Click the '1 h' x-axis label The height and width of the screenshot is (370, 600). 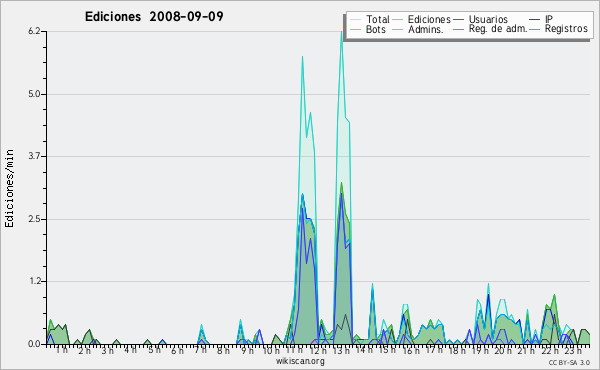tap(62, 350)
